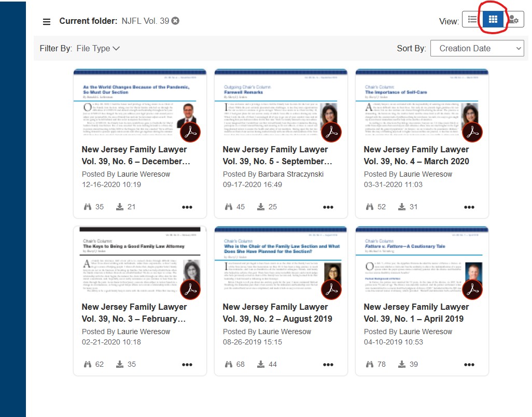Open more options on No. 2 August 2019 card
The height and width of the screenshot is (417, 532).
coord(328,365)
